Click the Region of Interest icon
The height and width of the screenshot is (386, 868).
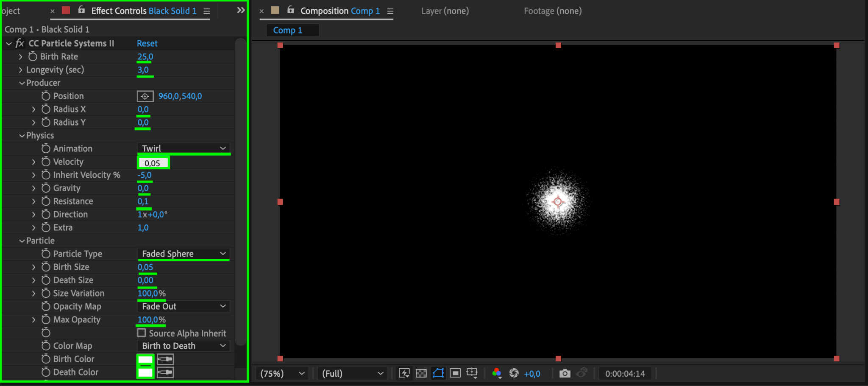click(x=455, y=373)
